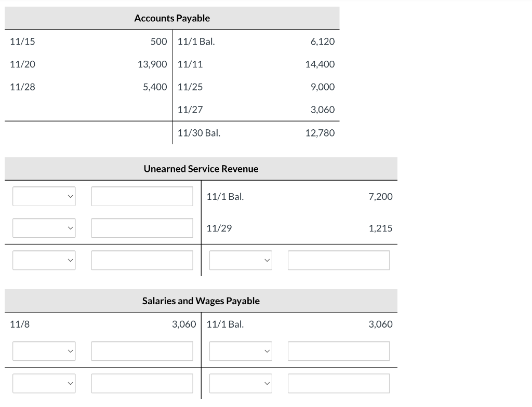Select the Accounts Payable header
Viewport: 532px width, 407px height.
tap(172, 18)
